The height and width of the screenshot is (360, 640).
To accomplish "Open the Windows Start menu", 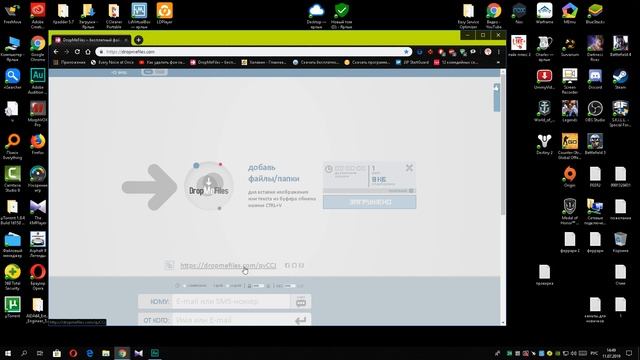I will (8, 353).
